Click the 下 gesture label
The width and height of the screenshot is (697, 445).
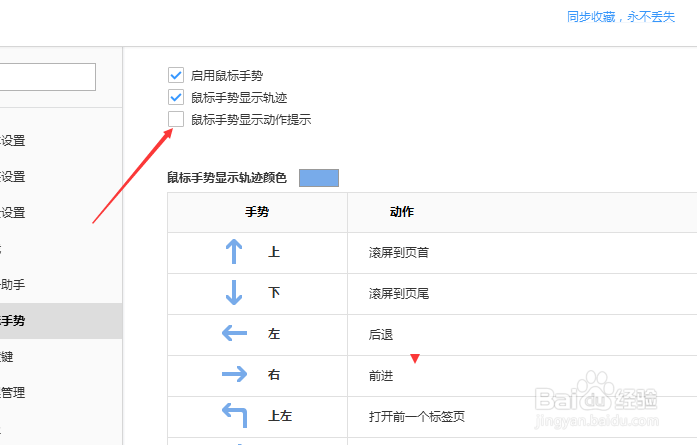[x=274, y=293]
